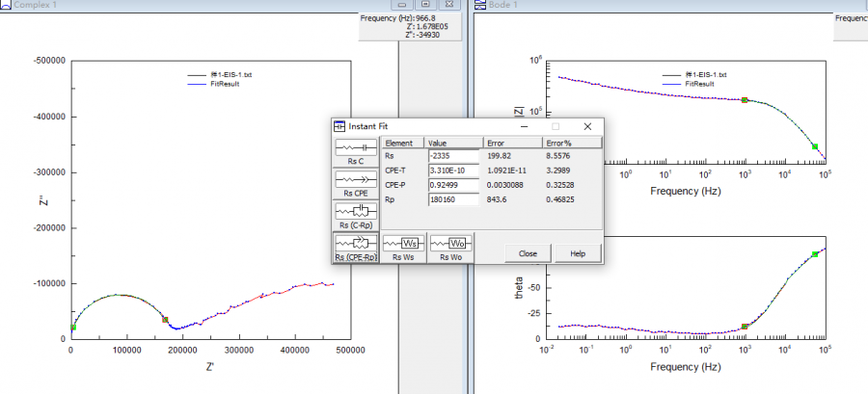Select the Rp value field

452,199
